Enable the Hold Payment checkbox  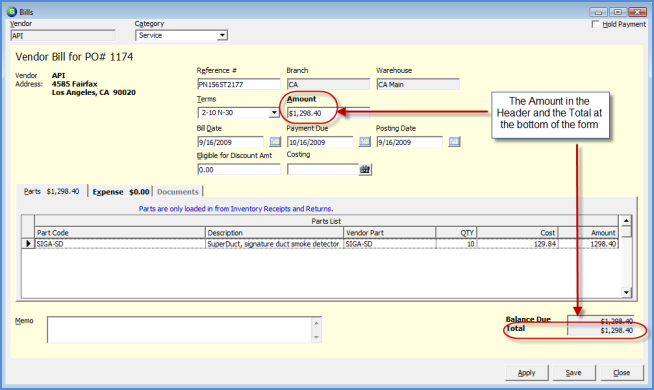coord(596,24)
